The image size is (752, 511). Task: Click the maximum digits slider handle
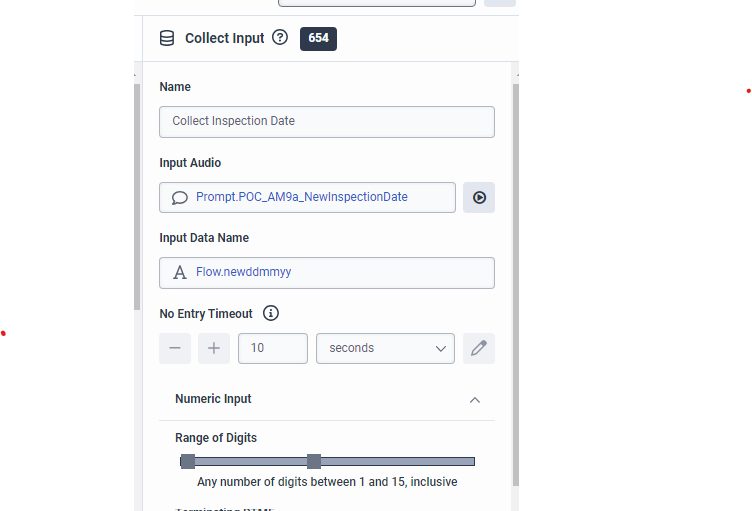(314, 461)
